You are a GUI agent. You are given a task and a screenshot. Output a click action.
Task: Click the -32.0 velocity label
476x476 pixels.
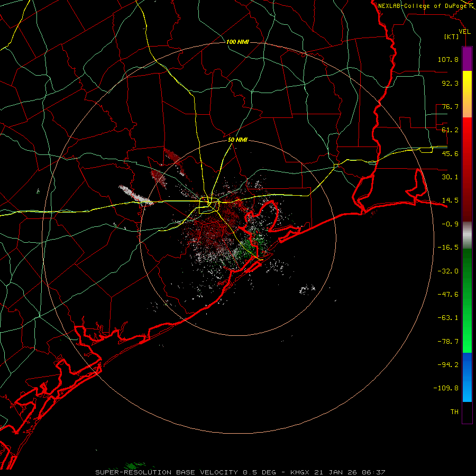(448, 271)
